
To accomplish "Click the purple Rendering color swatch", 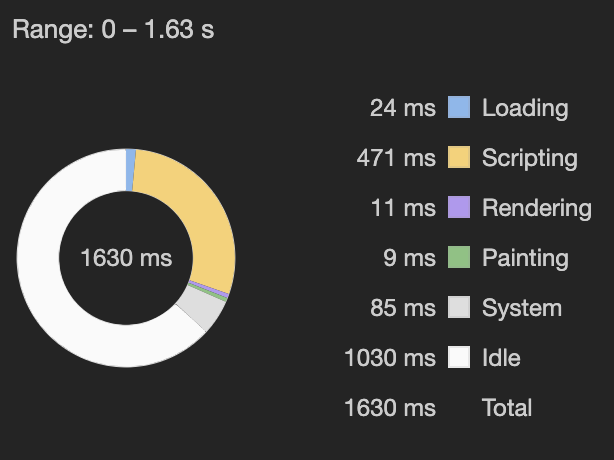I will [x=459, y=207].
